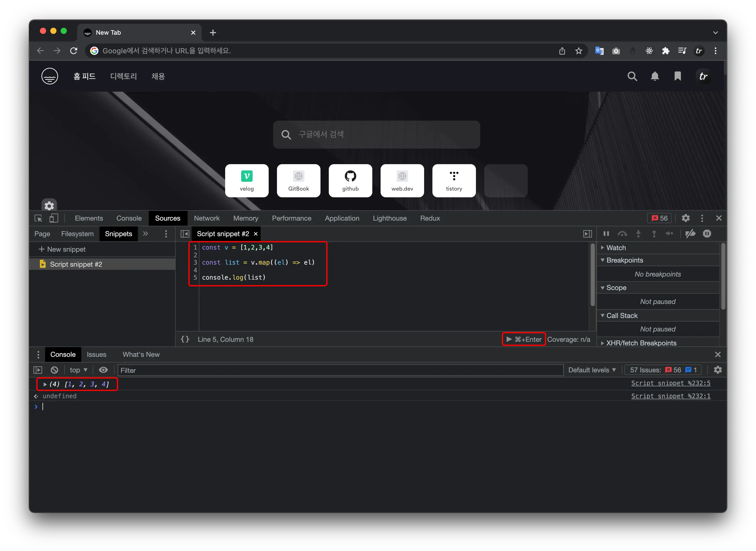Screen dimensions: 756x551
Task: Click the pretty print braces icon
Action: click(185, 339)
